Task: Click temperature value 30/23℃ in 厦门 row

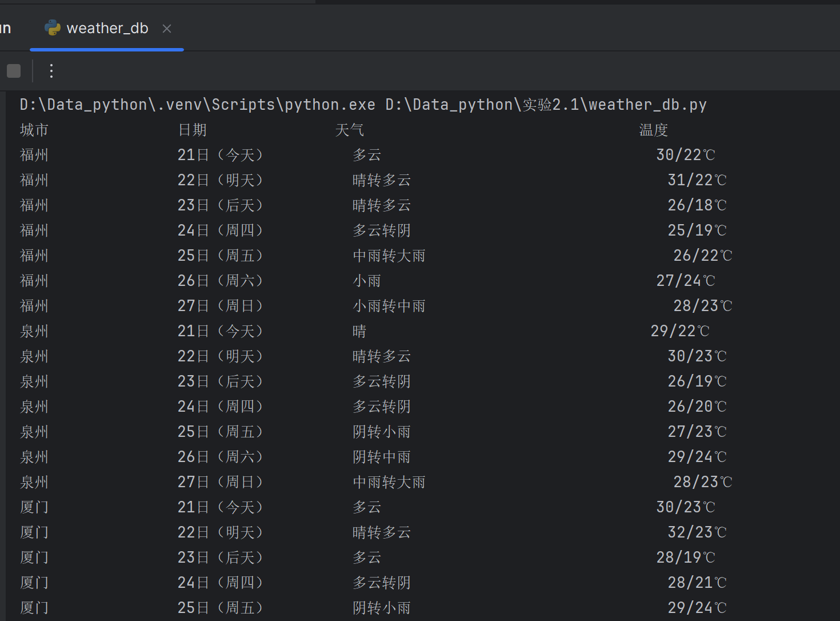Action: coord(686,507)
